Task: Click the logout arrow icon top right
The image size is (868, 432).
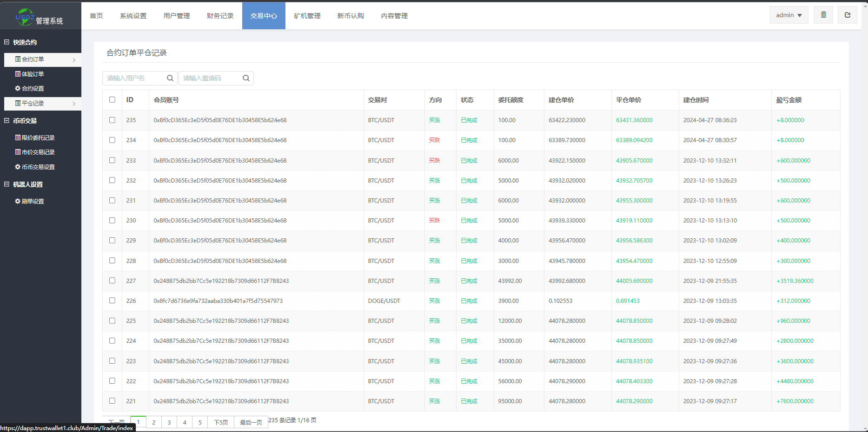Action: tap(848, 15)
